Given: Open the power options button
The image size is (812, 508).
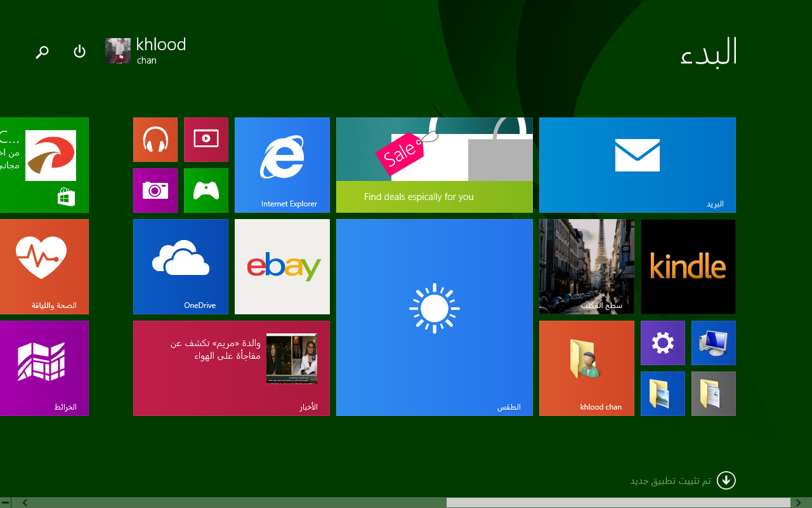Looking at the screenshot, I should coord(80,51).
